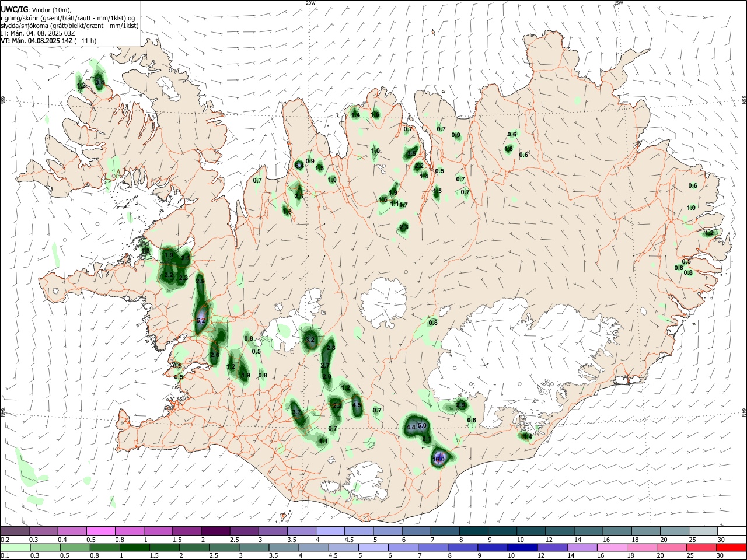The width and height of the screenshot is (747, 560).
Task: Click the 0.2 label on snow scale
Action: pos(5,540)
